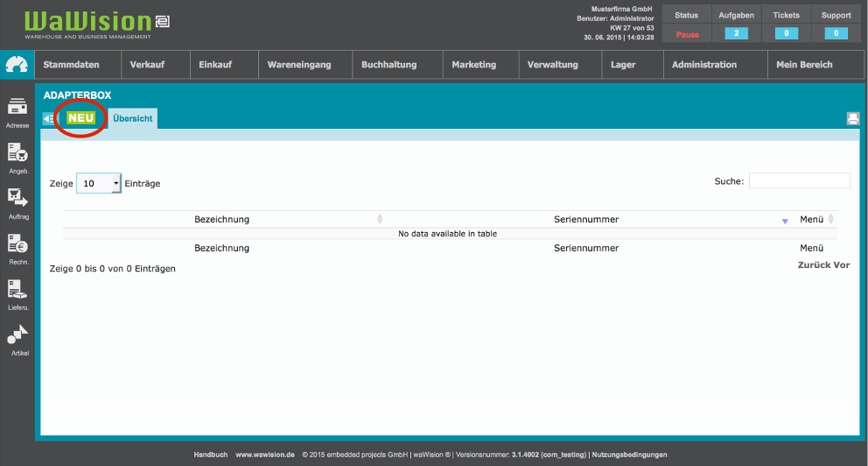Click the print icon in Adapterbox header

click(x=852, y=119)
